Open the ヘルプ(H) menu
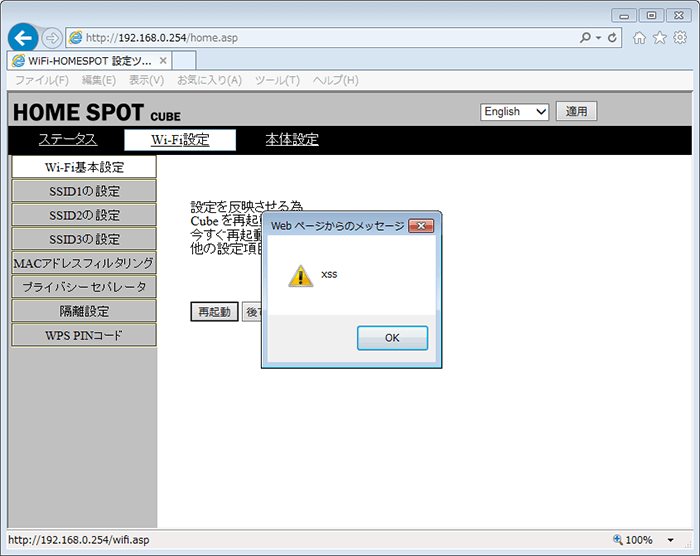The height and width of the screenshot is (556, 700). point(335,80)
